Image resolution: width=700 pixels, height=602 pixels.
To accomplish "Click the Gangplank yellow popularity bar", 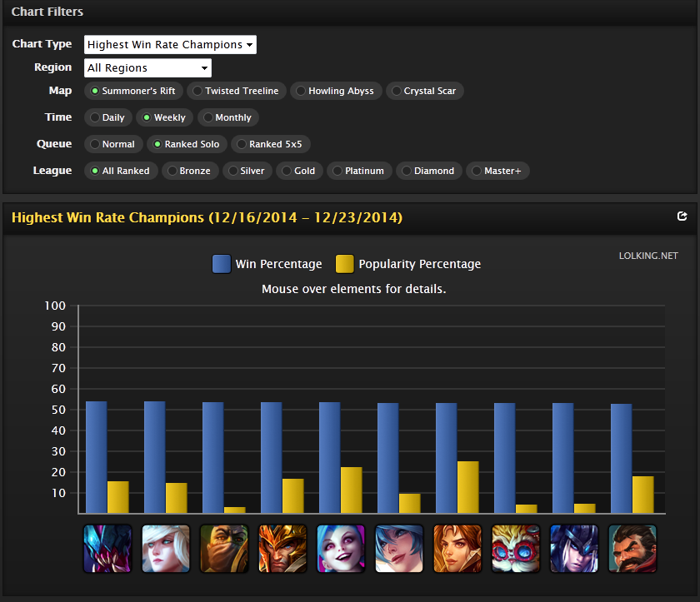I will pyautogui.click(x=235, y=510).
